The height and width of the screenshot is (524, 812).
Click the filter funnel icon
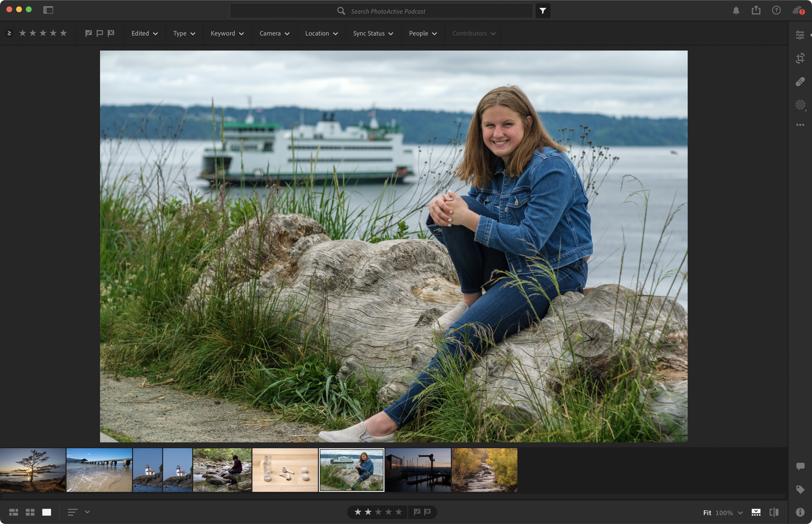tap(543, 11)
